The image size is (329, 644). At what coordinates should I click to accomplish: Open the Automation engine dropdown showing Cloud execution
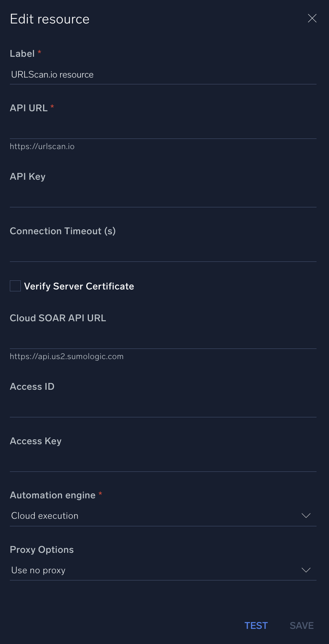pos(151,516)
